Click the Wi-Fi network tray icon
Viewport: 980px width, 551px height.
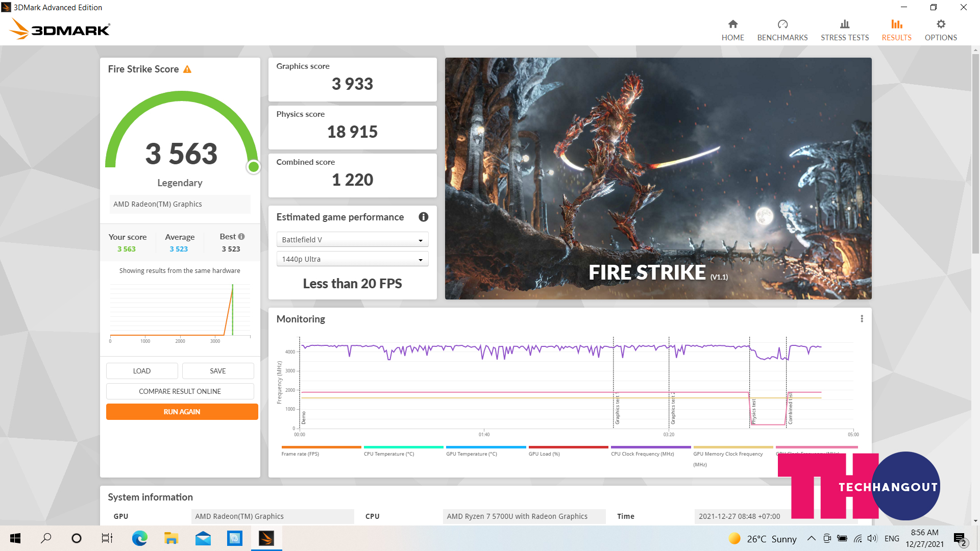click(857, 538)
